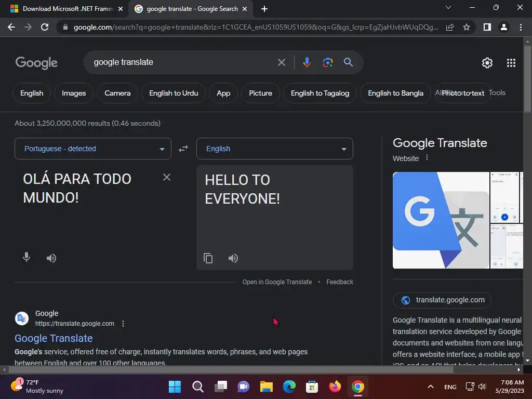Swap the source and target languages
Viewport: 532px width, 399px height.
183,149
